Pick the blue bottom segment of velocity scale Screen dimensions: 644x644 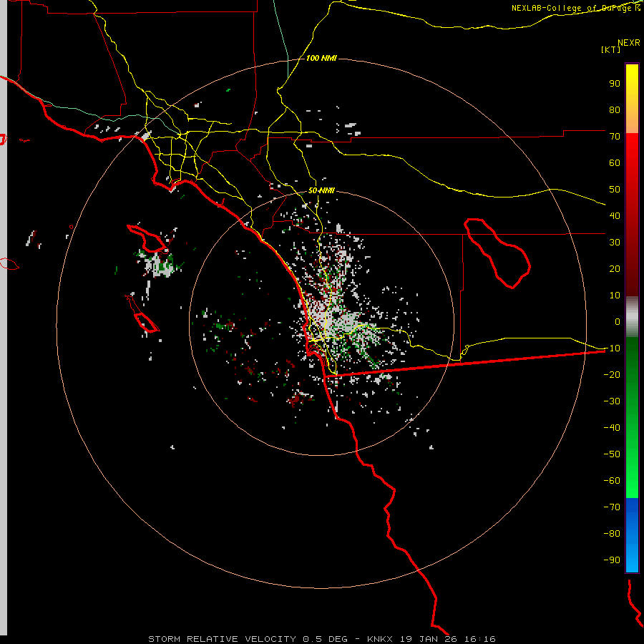pyautogui.click(x=632, y=535)
